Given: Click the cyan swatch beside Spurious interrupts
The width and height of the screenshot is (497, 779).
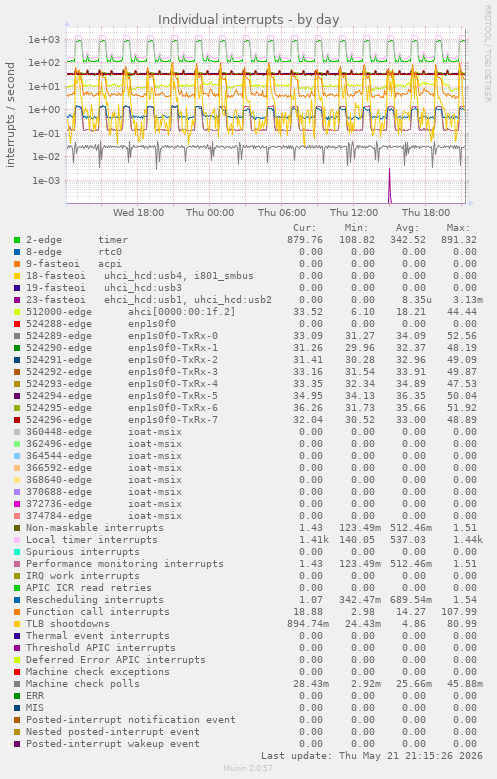Looking at the screenshot, I should pos(17,552).
